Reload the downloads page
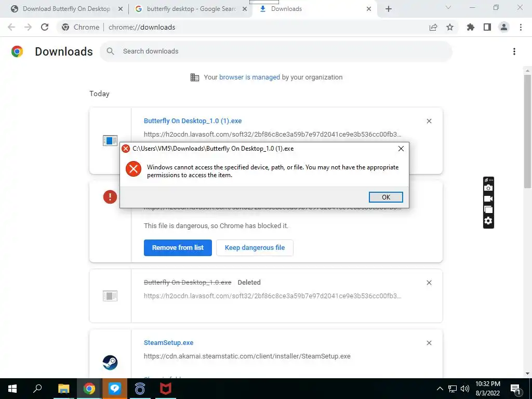 [x=45, y=27]
